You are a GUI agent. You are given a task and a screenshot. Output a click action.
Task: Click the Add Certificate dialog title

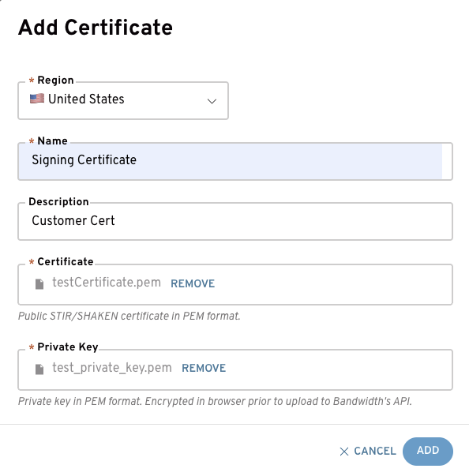[x=96, y=28]
